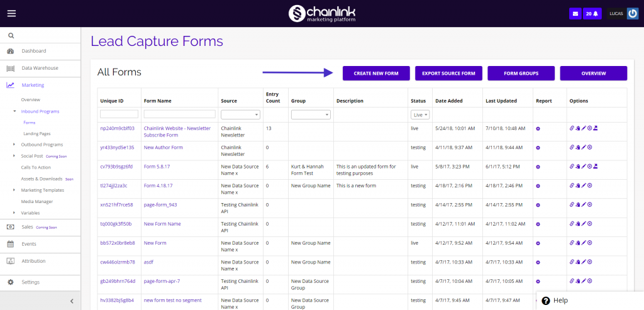Open Data Warehouse in the sidebar
Image resolution: width=644 pixels, height=310 pixels.
point(40,68)
